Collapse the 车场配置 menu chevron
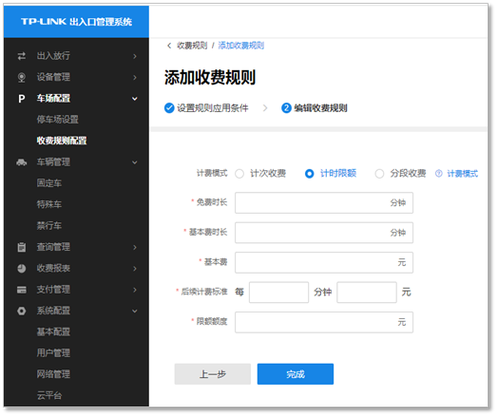The width and height of the screenshot is (497, 416). click(x=135, y=99)
